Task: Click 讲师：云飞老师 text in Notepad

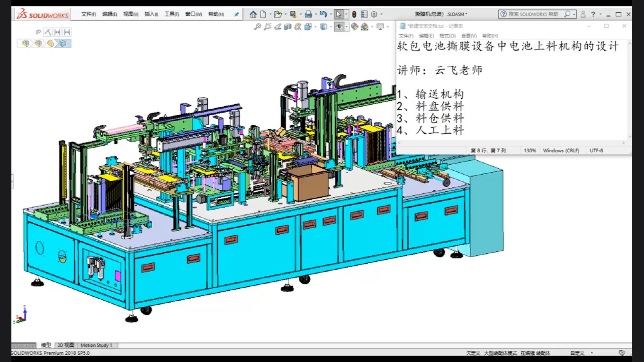Action: (x=440, y=70)
